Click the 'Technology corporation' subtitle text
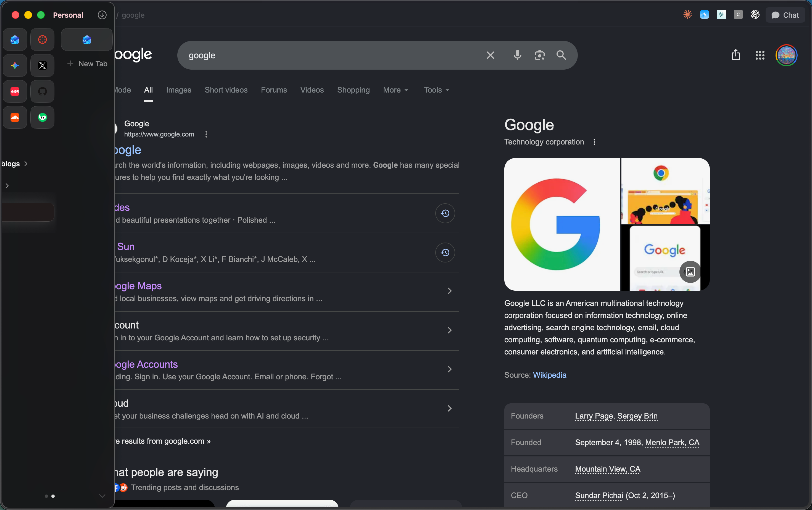This screenshot has height=510, width=812. (x=544, y=142)
